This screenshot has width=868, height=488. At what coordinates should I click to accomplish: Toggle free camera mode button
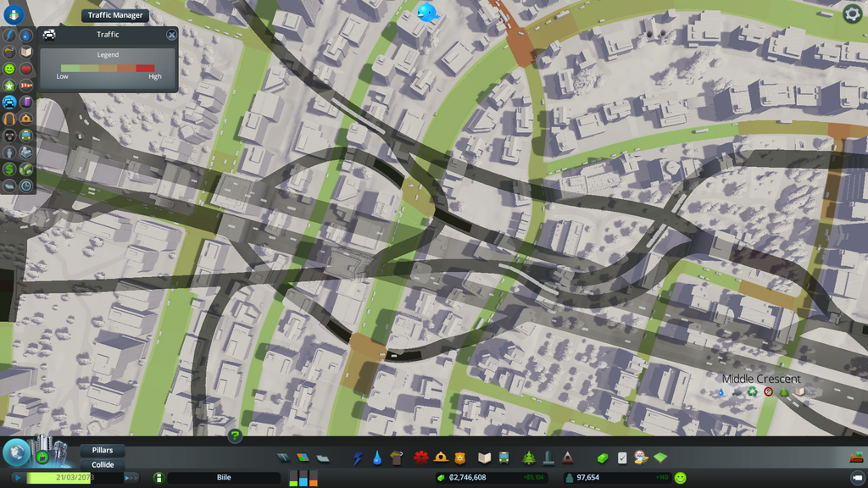[856, 478]
